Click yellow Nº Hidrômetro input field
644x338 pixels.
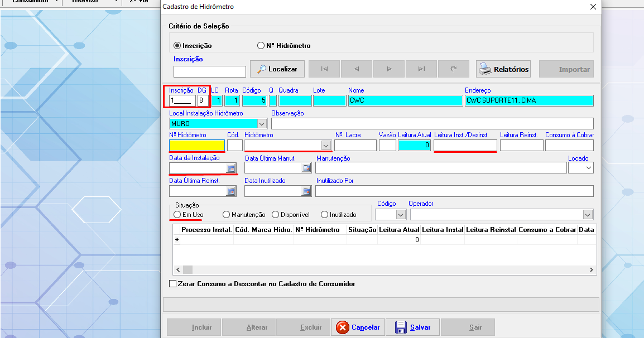pos(196,146)
